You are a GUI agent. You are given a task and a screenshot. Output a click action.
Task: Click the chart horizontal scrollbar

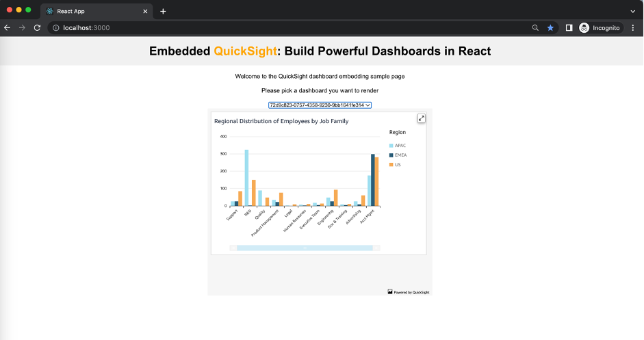point(305,248)
